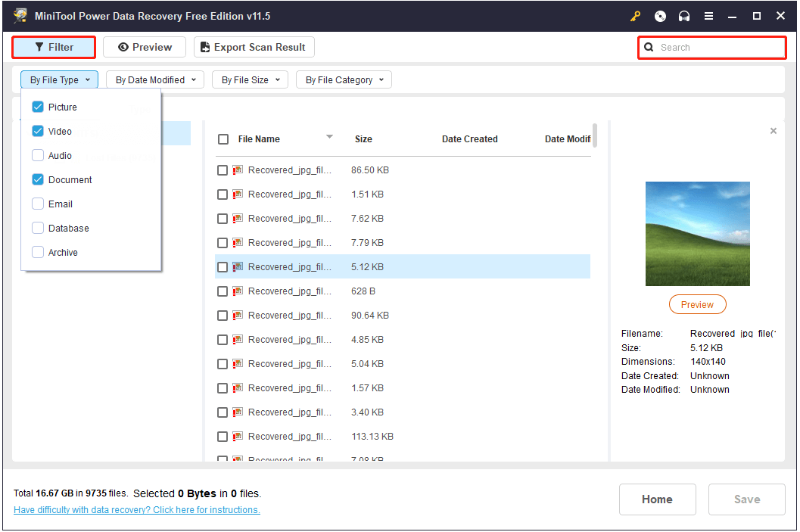Click the file icon of the 628 B row
800x532 pixels.
(238, 291)
